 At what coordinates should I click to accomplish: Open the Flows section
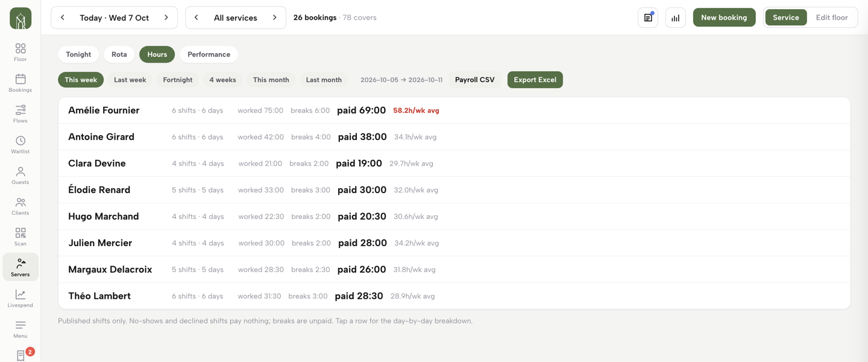[x=20, y=114]
